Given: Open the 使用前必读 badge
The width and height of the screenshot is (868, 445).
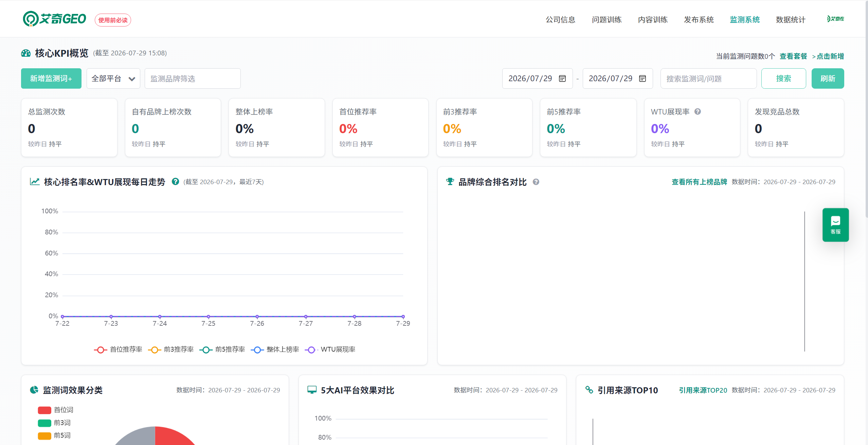Looking at the screenshot, I should (113, 20).
